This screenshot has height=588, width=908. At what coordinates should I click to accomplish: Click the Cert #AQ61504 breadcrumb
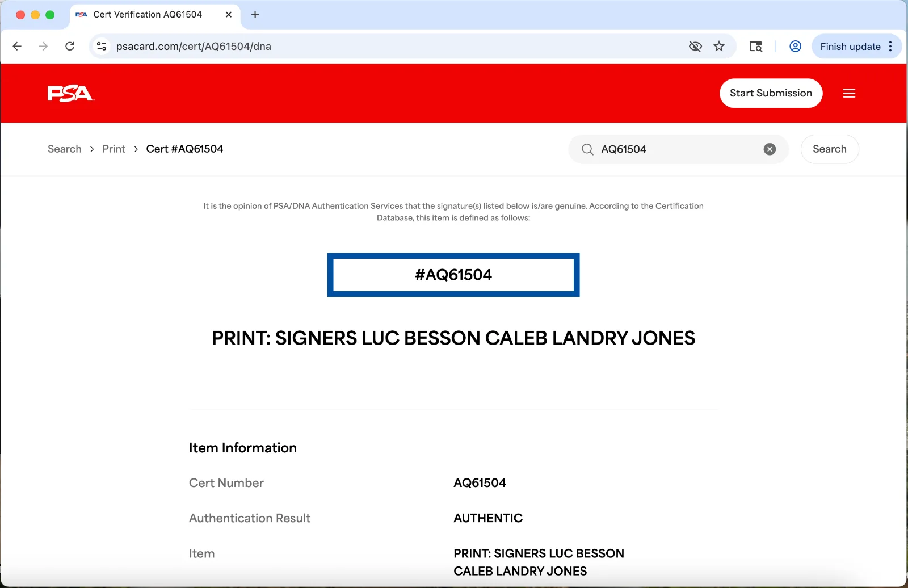[184, 149]
